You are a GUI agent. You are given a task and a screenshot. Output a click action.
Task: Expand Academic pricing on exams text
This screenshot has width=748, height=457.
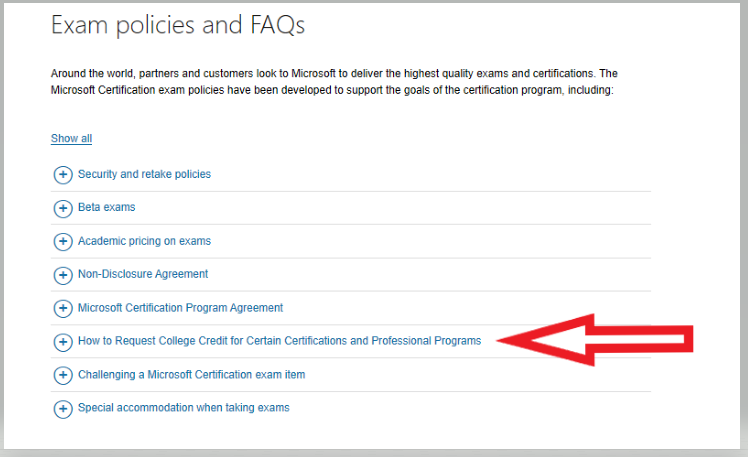(x=145, y=241)
